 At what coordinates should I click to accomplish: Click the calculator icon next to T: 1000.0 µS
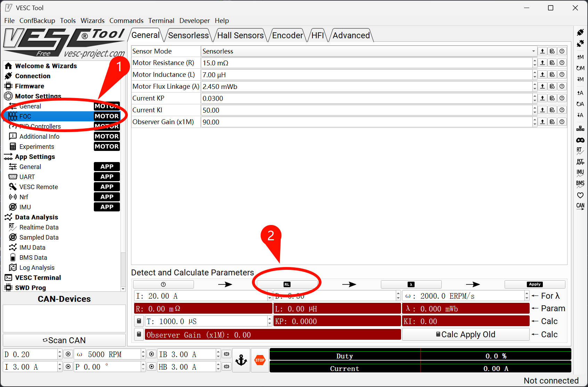pyautogui.click(x=139, y=321)
